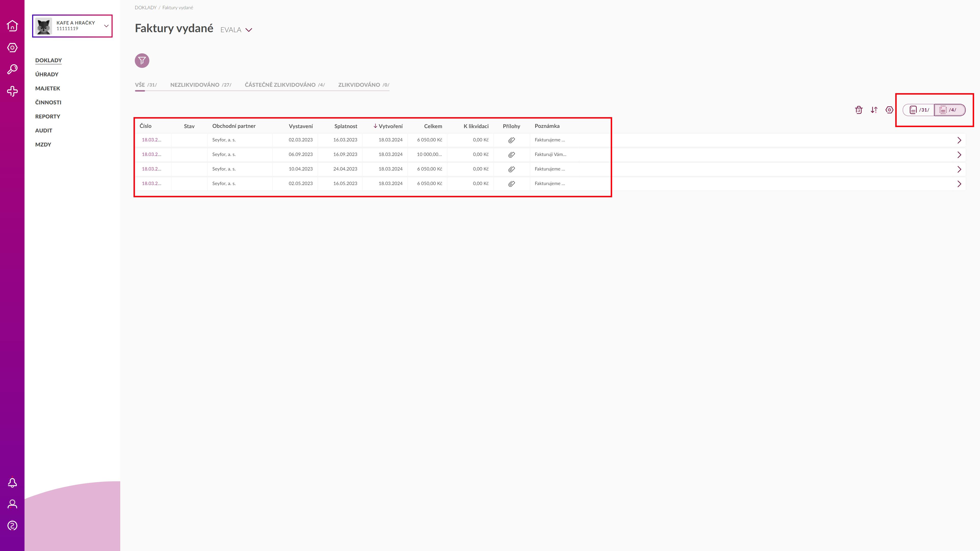Expand the EVALA dropdown next to title
This screenshot has height=551, width=980.
coord(249,30)
